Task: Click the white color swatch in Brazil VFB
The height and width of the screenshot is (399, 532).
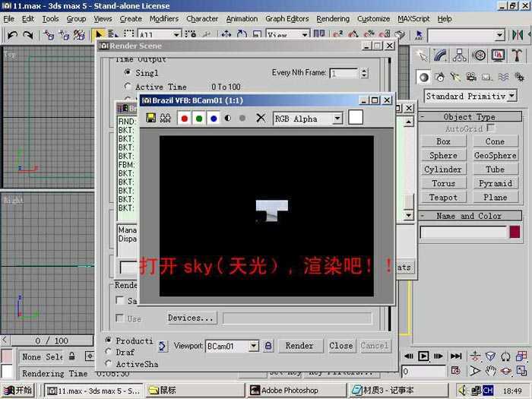Action: pos(356,117)
